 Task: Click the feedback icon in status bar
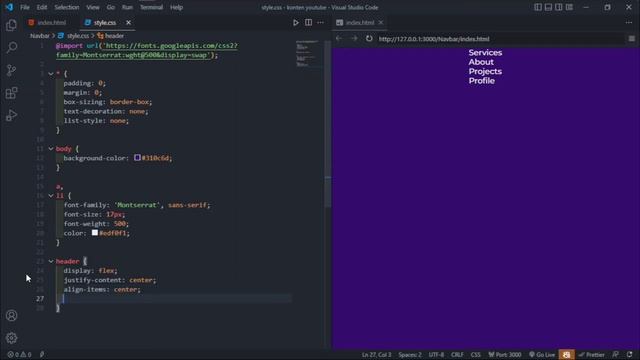(x=616, y=355)
